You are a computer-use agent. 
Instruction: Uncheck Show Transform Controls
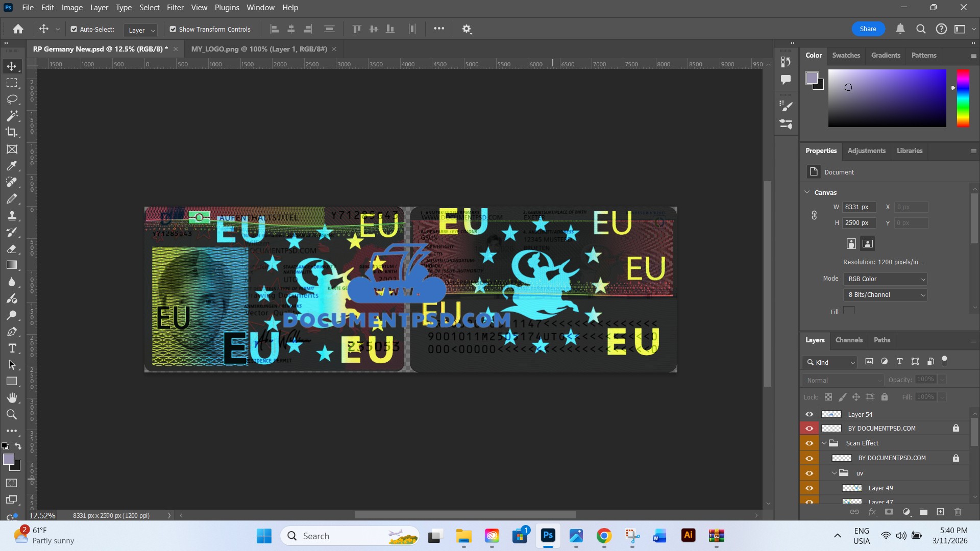(x=173, y=29)
